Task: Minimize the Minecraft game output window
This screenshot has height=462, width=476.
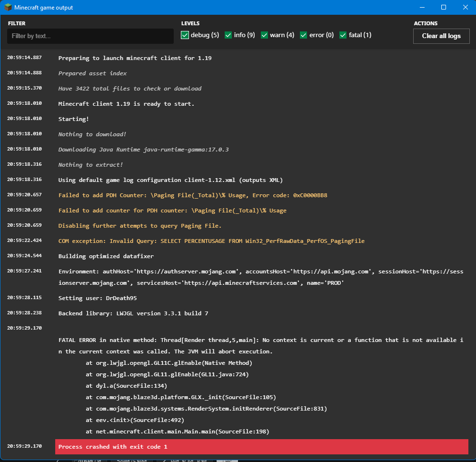Action: [x=421, y=8]
